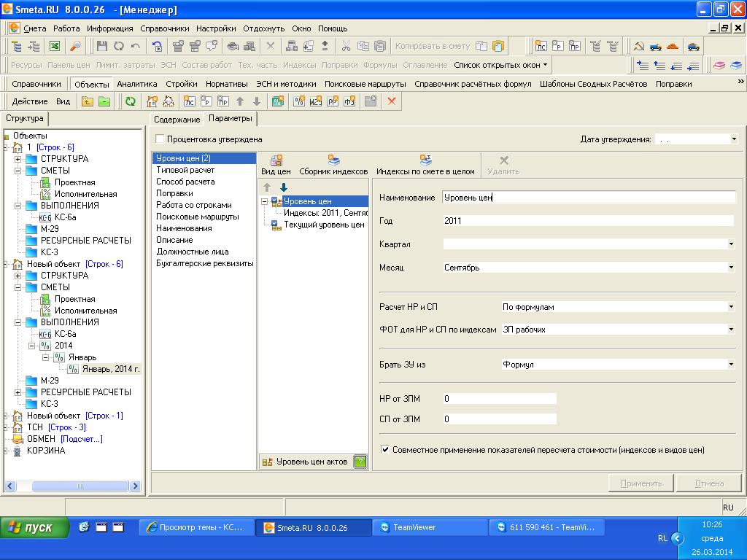Click the ФЗ icon in objects toolbar
This screenshot has width=747, height=560.
coord(349,101)
